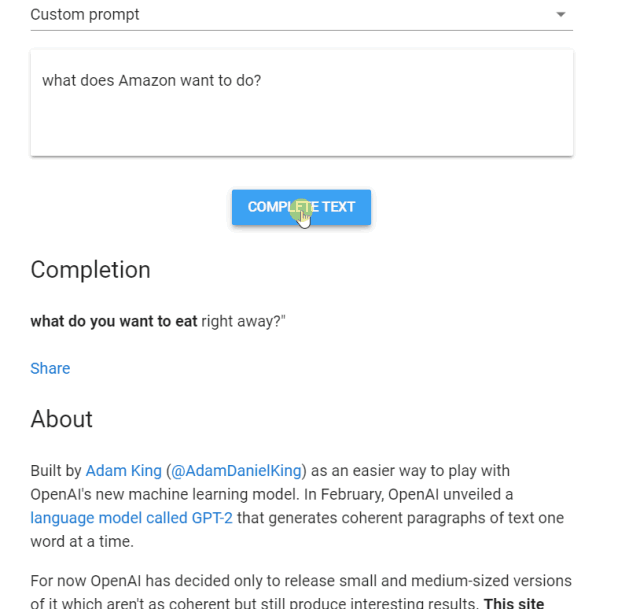Click the "word at a time." line
The image size is (640, 609).
[x=81, y=541]
